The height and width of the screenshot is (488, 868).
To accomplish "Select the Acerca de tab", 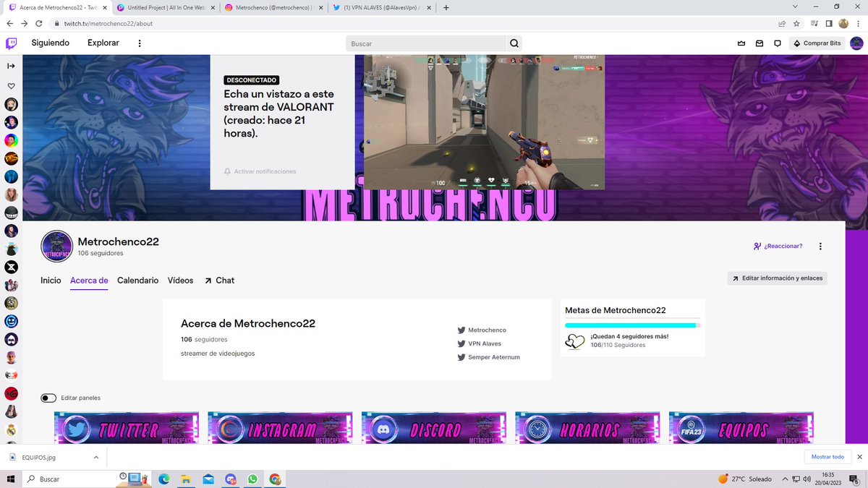I will [x=89, y=281].
